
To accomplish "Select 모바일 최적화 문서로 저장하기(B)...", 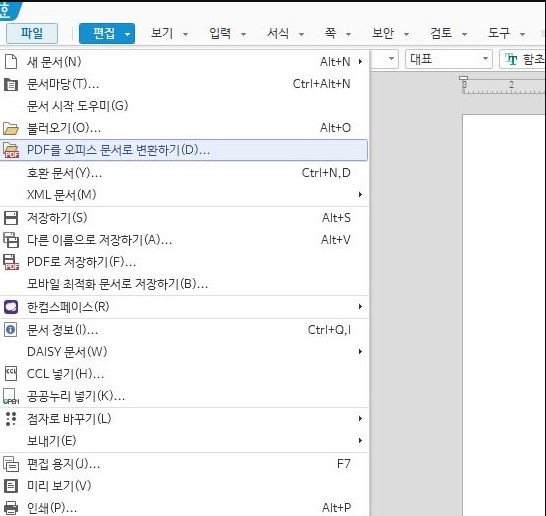I will click(x=184, y=284).
